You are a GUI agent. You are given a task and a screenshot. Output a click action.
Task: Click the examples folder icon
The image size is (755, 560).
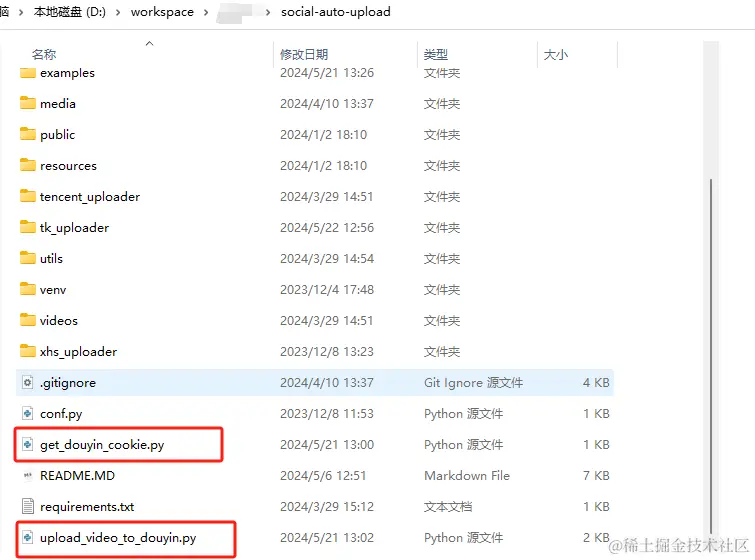point(27,73)
